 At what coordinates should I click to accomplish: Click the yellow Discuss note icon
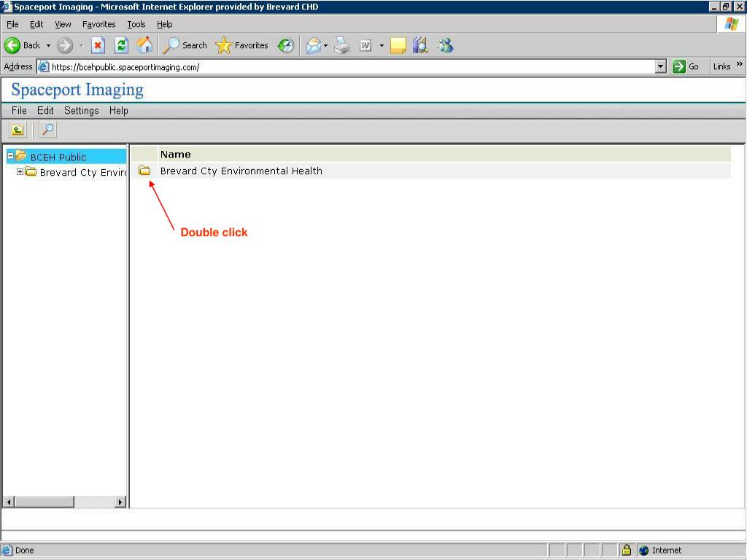click(398, 46)
